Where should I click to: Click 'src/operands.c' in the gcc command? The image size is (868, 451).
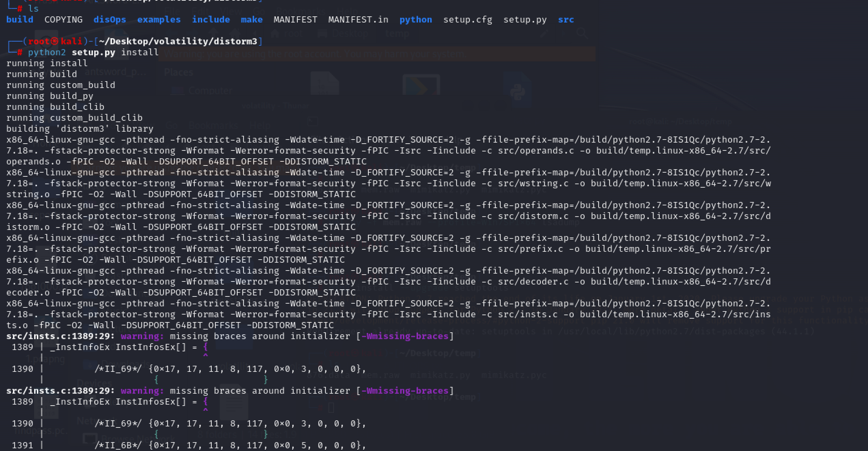tap(536, 151)
